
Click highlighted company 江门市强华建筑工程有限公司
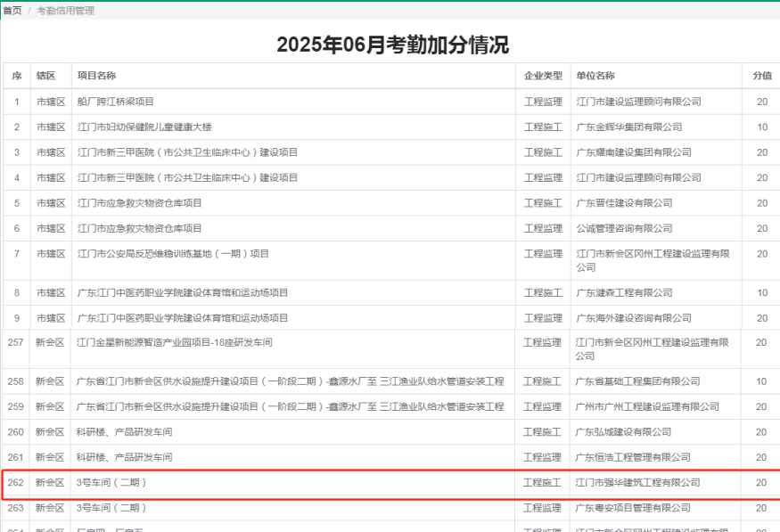point(637,483)
